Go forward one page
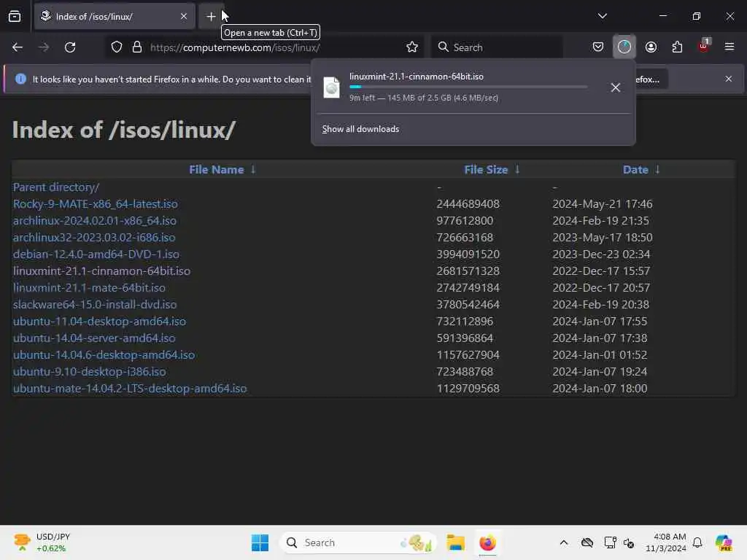 [x=44, y=47]
